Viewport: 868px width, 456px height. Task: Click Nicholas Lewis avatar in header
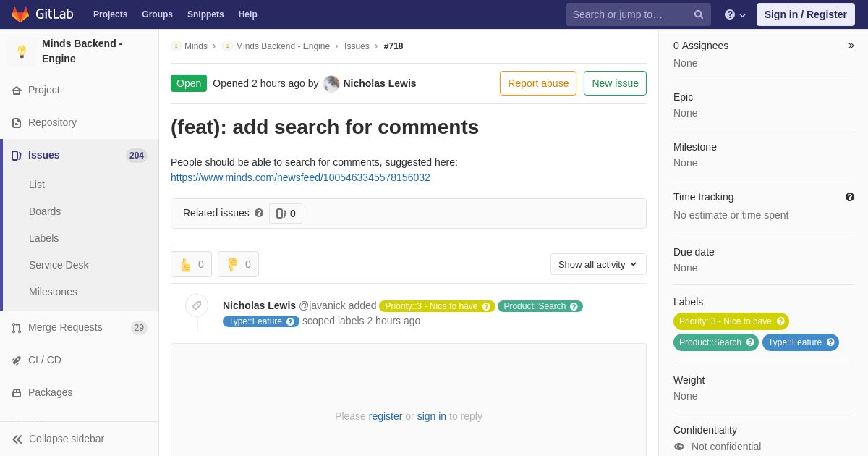click(x=331, y=83)
